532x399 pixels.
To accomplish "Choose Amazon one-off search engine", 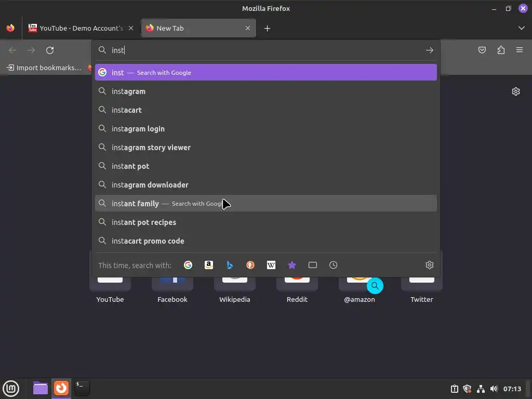I will click(x=209, y=265).
